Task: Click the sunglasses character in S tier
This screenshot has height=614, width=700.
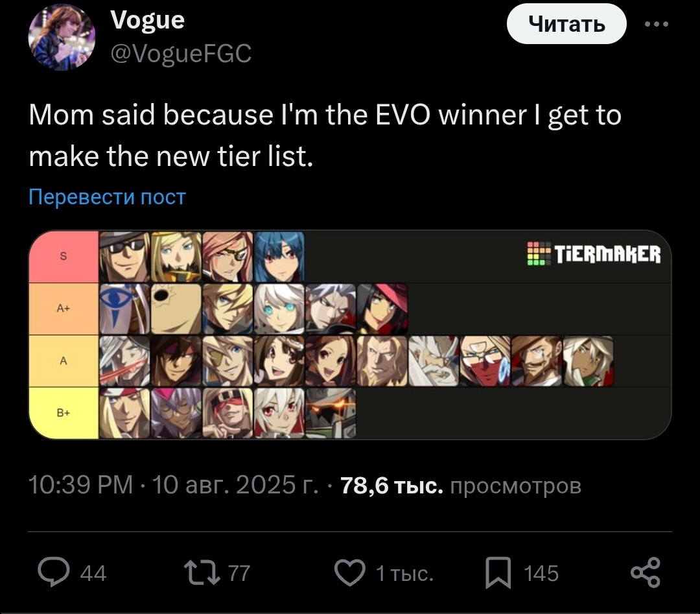Action: pos(124,257)
